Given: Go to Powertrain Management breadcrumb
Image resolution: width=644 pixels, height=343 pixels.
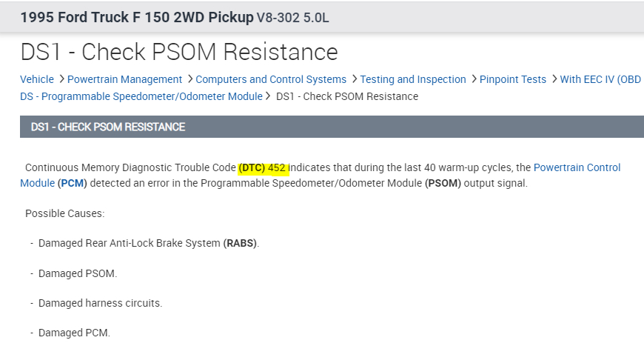Looking at the screenshot, I should pyautogui.click(x=124, y=79).
